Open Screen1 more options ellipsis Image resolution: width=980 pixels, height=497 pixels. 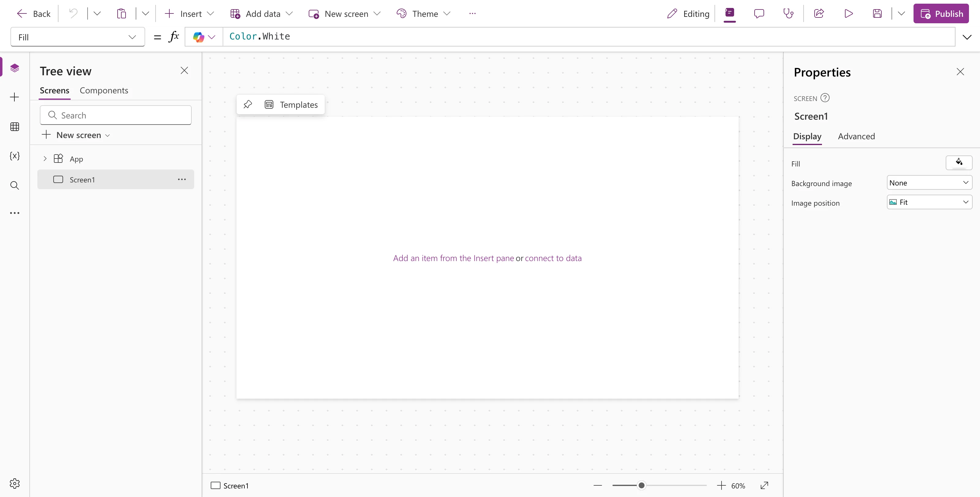click(182, 179)
